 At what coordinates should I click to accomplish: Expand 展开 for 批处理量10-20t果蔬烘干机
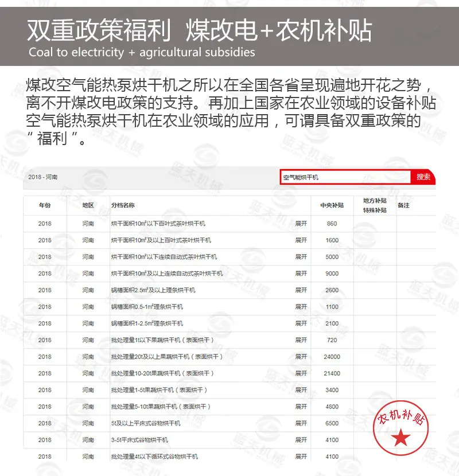[x=301, y=373]
